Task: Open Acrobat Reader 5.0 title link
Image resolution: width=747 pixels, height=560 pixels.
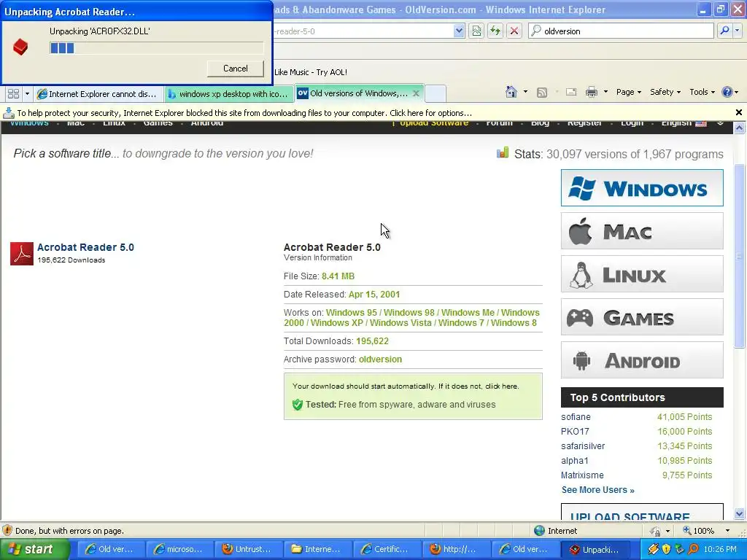Action: (x=86, y=247)
